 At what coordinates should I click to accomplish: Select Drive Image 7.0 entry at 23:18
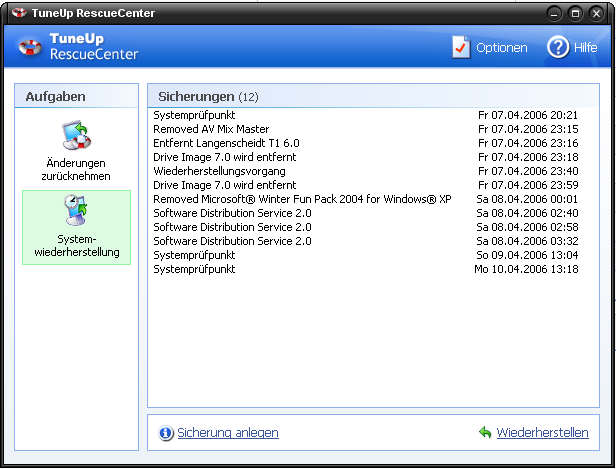click(x=365, y=157)
